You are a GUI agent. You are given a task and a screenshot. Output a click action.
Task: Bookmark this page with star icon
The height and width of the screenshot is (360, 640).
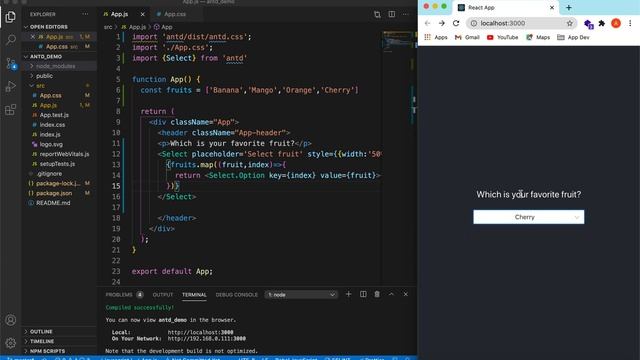[x=570, y=24]
